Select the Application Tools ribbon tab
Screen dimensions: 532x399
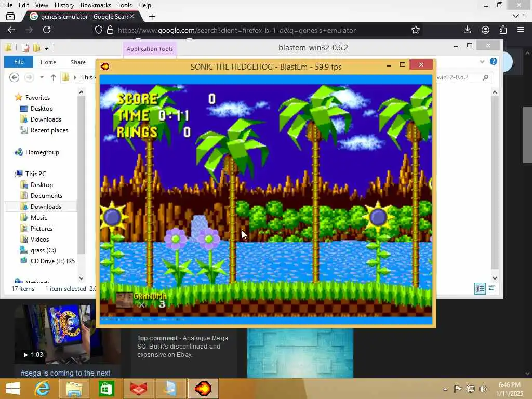pyautogui.click(x=150, y=49)
